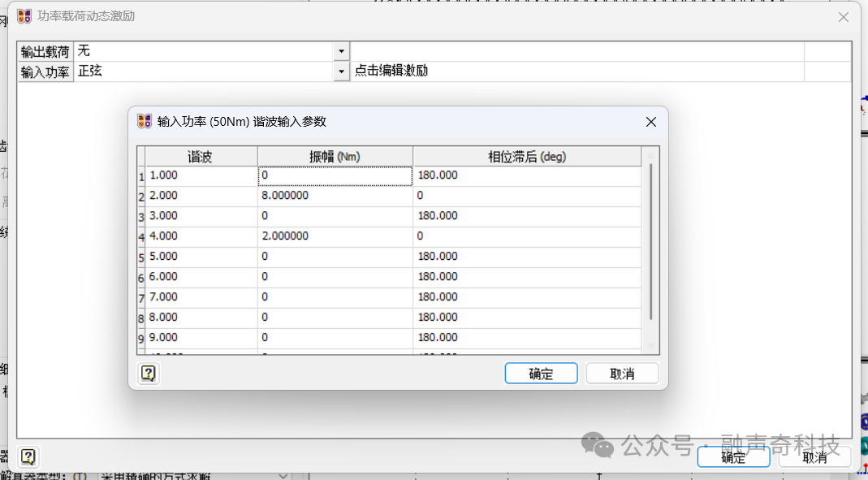
Task: Click the 振幅 (Nm) column header
Action: pyautogui.click(x=335, y=157)
